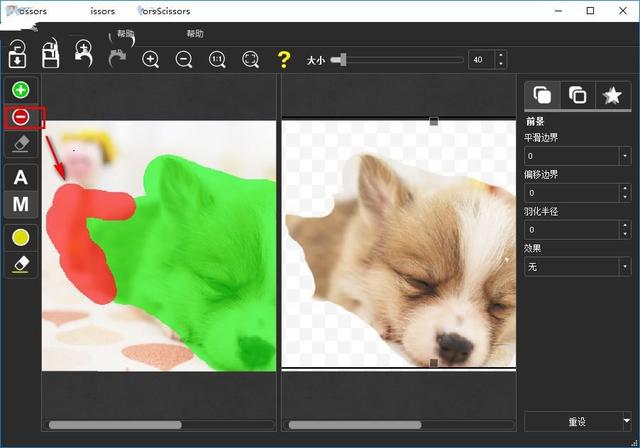Click the fit-to-screen zoom icon
The image size is (640, 448).
pos(250,59)
